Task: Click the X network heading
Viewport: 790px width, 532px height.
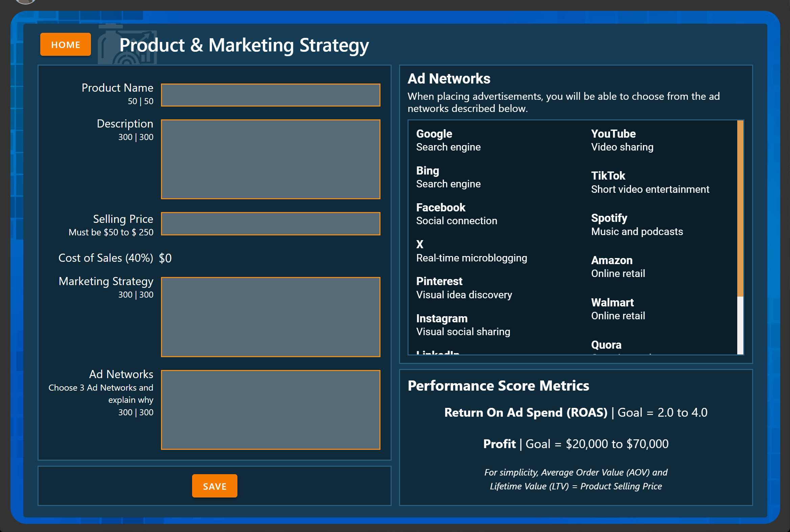Action: [420, 244]
